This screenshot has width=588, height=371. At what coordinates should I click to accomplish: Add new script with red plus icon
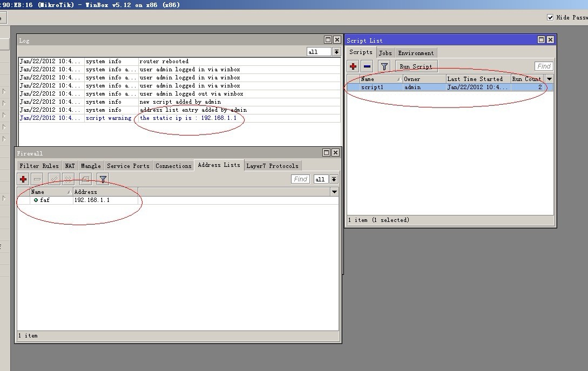click(x=353, y=66)
